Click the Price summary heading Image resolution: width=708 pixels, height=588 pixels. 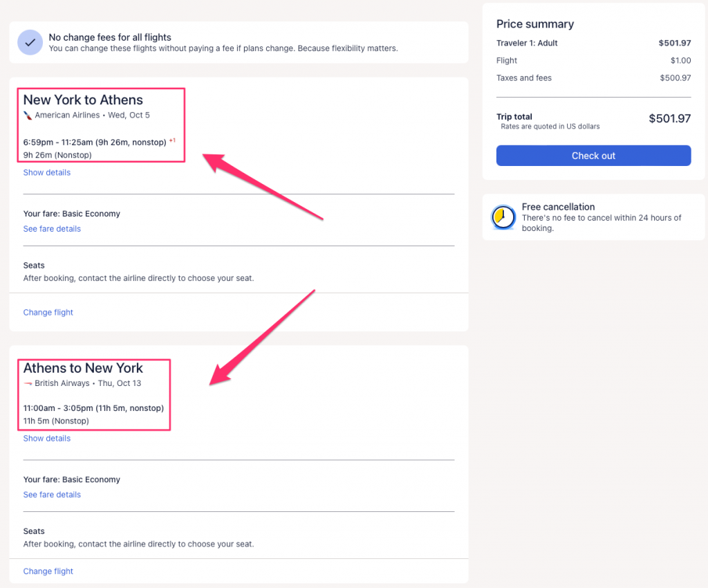point(534,24)
